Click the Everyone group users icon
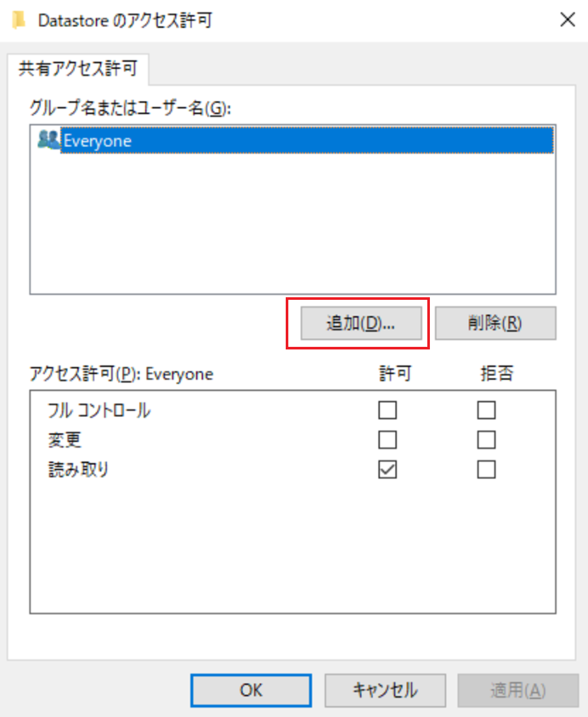Viewport: 588px width, 717px height. (x=49, y=140)
